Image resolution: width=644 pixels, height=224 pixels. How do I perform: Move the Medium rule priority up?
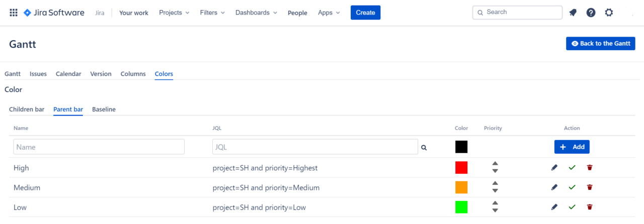tap(495, 183)
